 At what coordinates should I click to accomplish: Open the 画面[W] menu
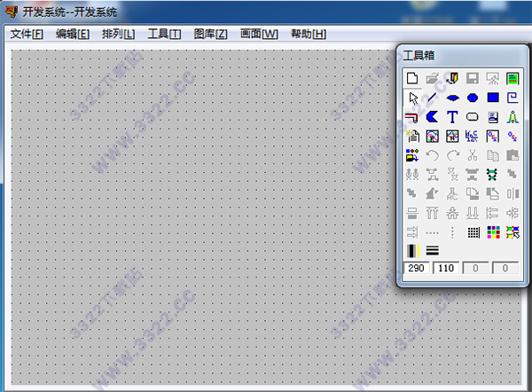click(x=259, y=34)
